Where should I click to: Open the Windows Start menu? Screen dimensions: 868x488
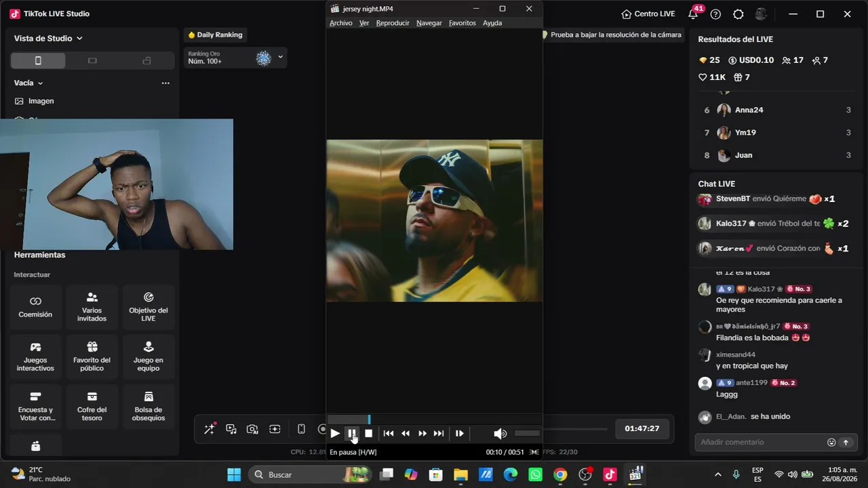234,474
